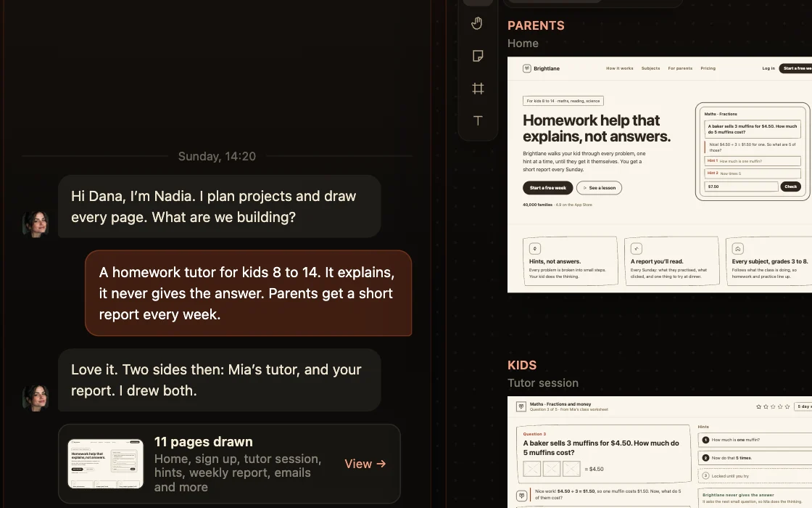Click the five-star rating in Tutor session header
The height and width of the screenshot is (508, 812).
click(773, 407)
